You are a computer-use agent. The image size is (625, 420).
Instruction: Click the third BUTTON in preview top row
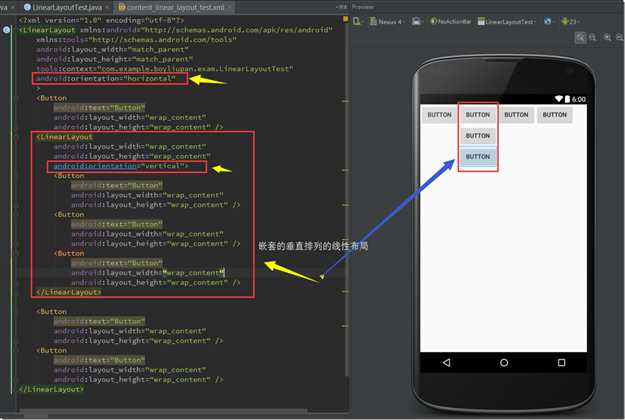pyautogui.click(x=516, y=115)
